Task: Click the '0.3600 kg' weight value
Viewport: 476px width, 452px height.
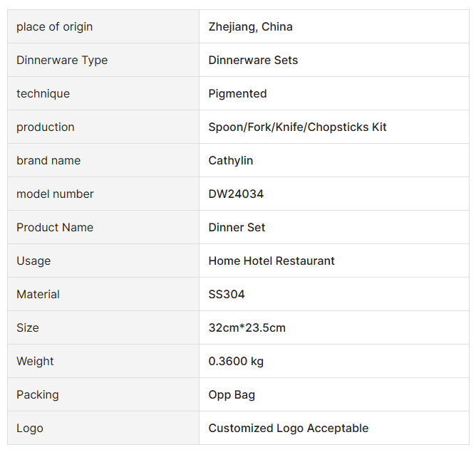Action: point(236,362)
